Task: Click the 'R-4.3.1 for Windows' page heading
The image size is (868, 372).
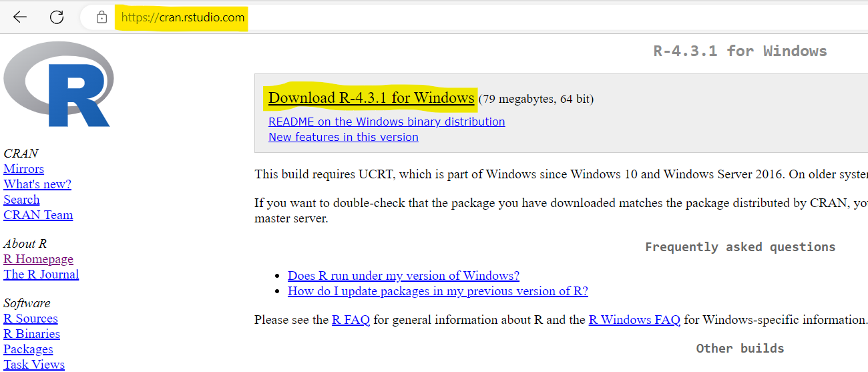Action: 740,51
